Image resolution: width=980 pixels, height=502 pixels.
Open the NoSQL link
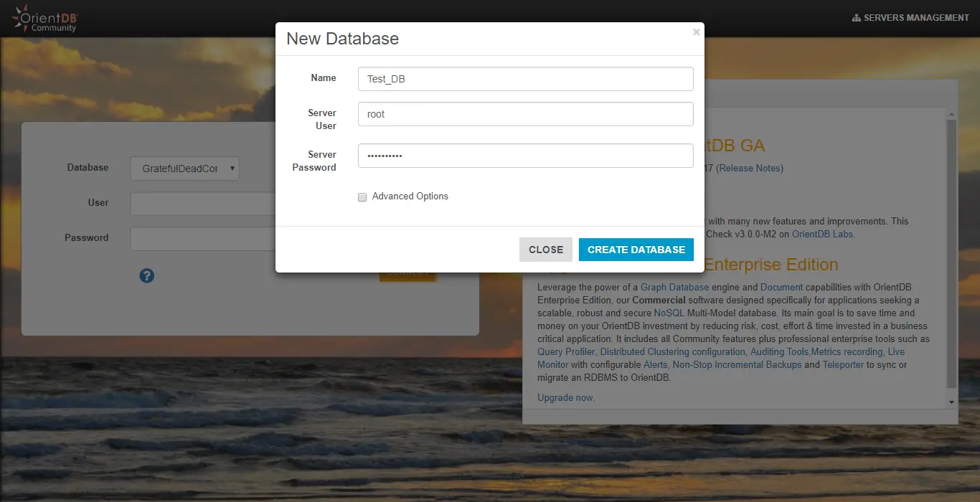tap(669, 313)
